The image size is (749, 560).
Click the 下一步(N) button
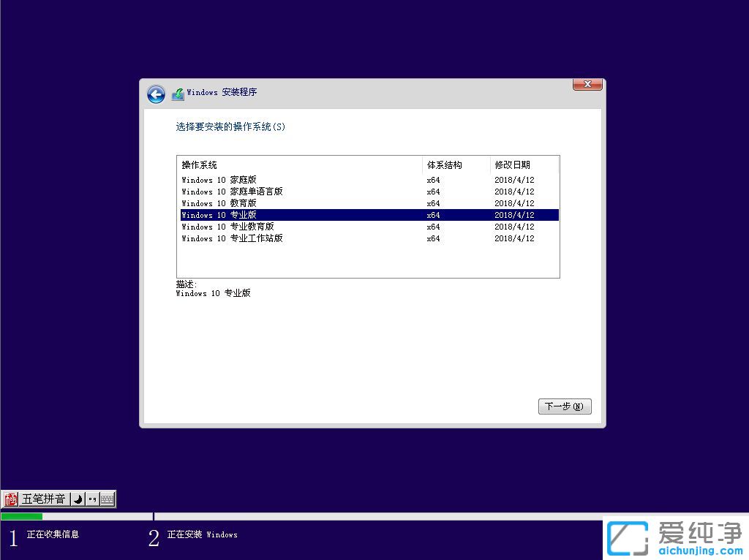pos(564,406)
